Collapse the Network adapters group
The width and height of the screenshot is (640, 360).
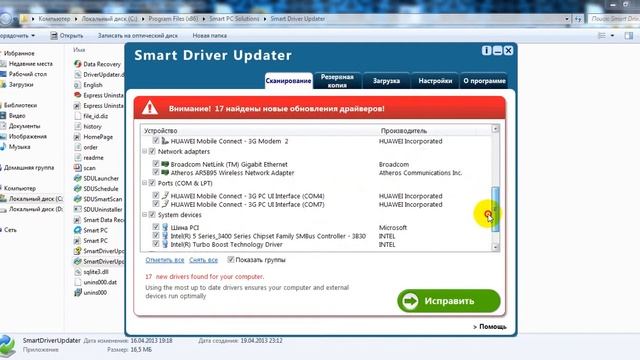coord(144,151)
